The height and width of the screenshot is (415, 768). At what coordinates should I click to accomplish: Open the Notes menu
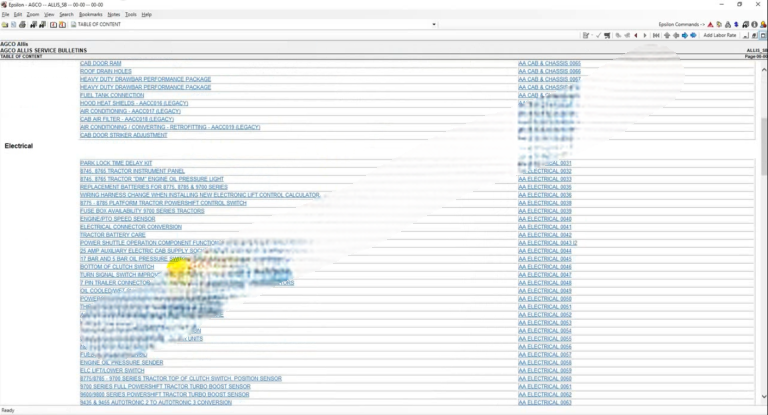coord(113,14)
